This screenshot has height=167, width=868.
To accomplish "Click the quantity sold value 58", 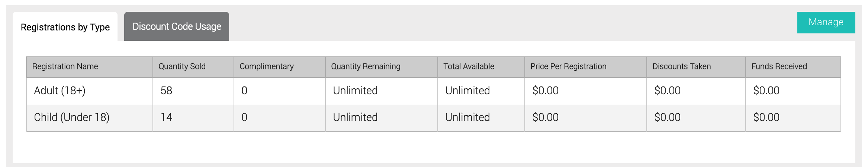I will click(166, 91).
